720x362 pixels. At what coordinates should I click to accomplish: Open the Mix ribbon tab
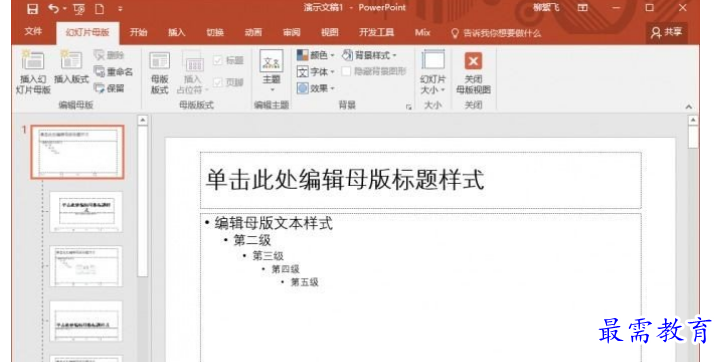click(x=422, y=32)
